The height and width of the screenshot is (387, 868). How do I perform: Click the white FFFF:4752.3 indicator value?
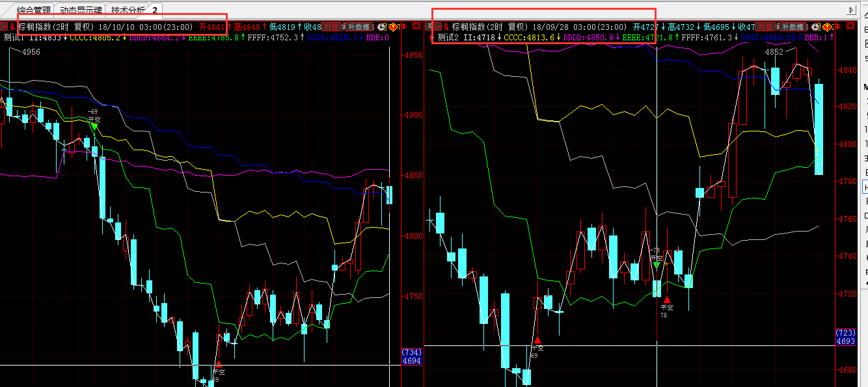pyautogui.click(x=273, y=38)
